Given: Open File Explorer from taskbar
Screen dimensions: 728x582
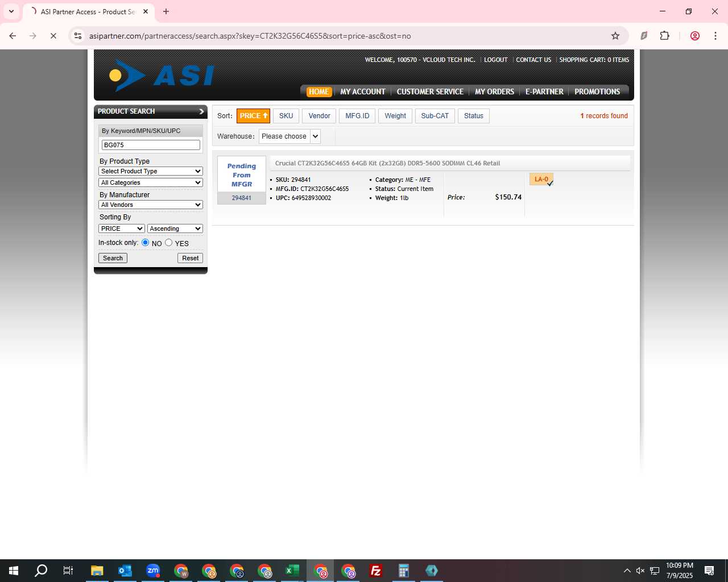Looking at the screenshot, I should pos(97,571).
